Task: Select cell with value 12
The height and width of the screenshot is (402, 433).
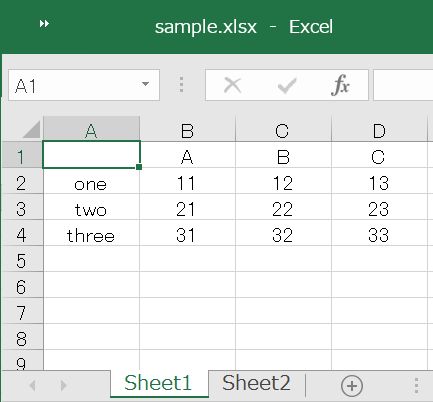Action: click(283, 181)
